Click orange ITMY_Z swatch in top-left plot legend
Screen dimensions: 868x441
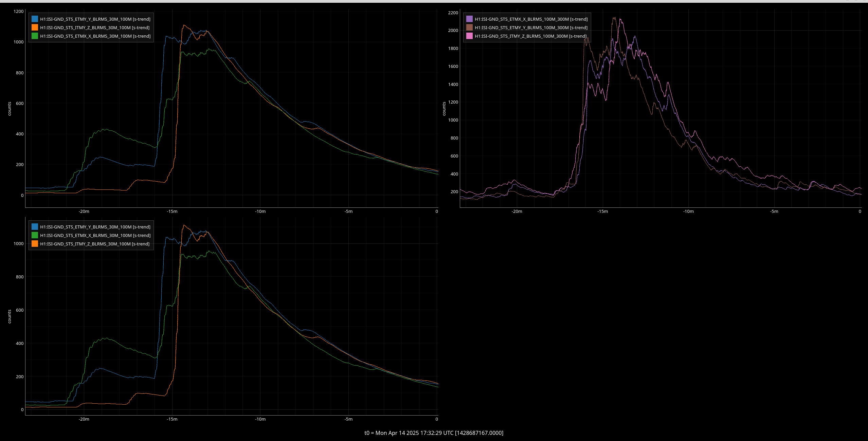[35, 27]
